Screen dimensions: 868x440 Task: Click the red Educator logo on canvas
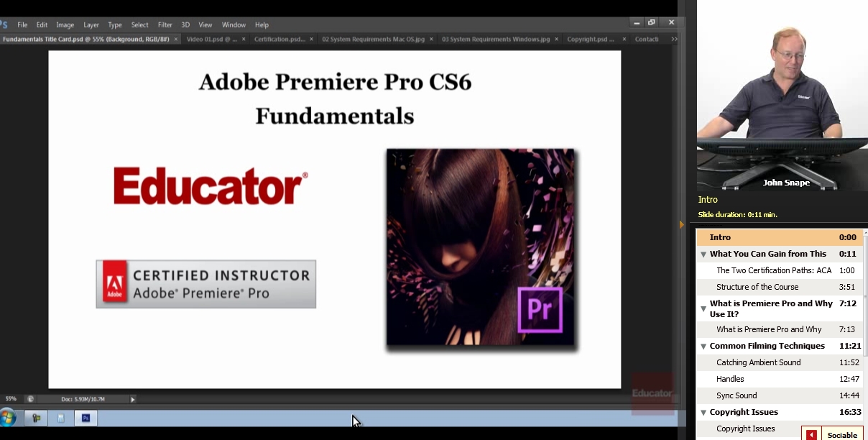211,185
